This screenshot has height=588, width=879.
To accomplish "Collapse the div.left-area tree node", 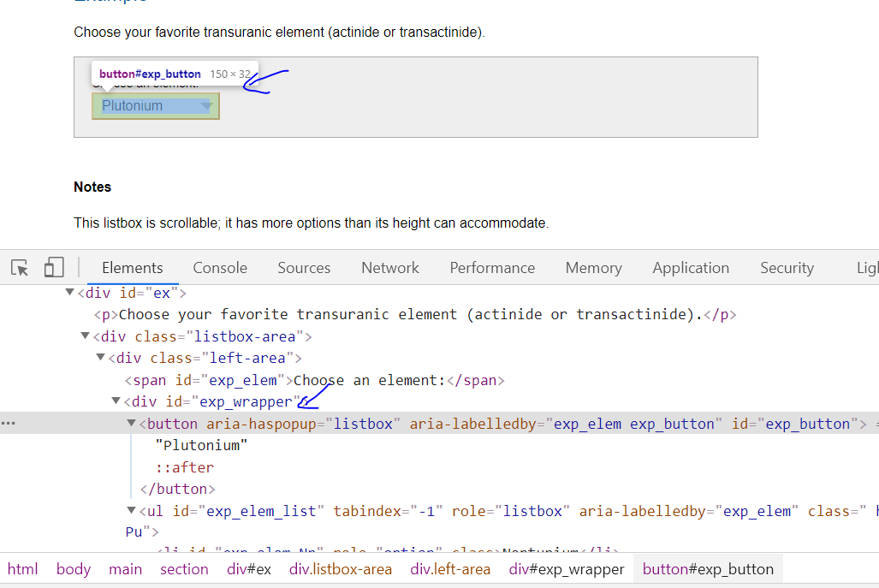I will pos(100,358).
